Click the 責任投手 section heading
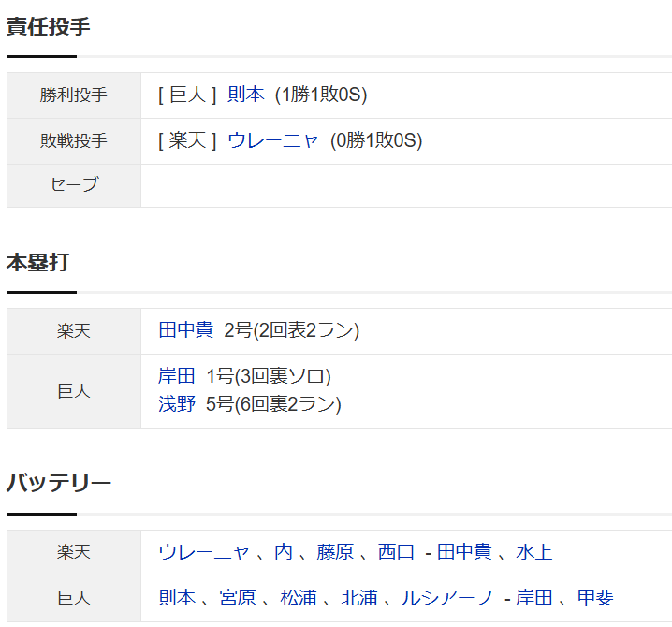This screenshot has width=672, height=627. click(x=48, y=26)
